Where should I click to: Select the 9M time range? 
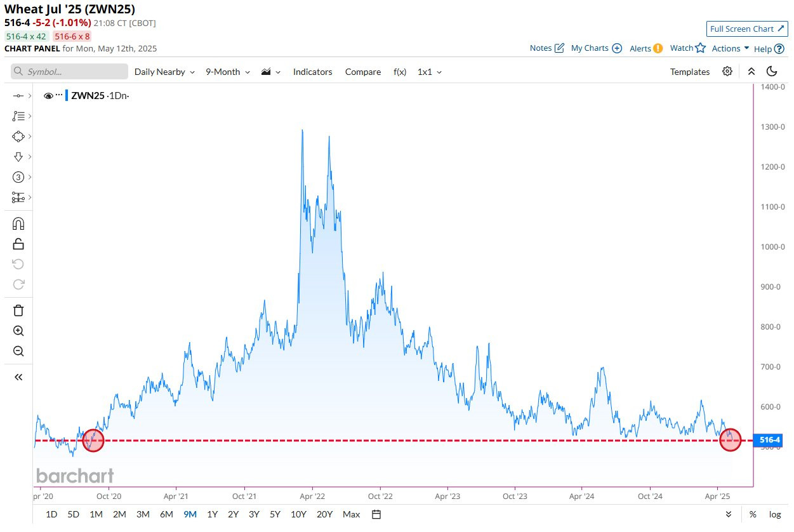190,514
